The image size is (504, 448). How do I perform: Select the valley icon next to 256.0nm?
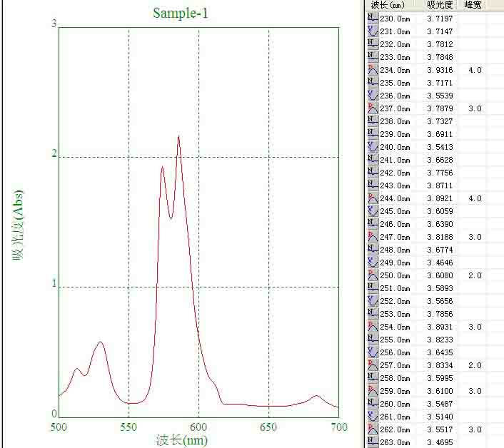coord(373,352)
